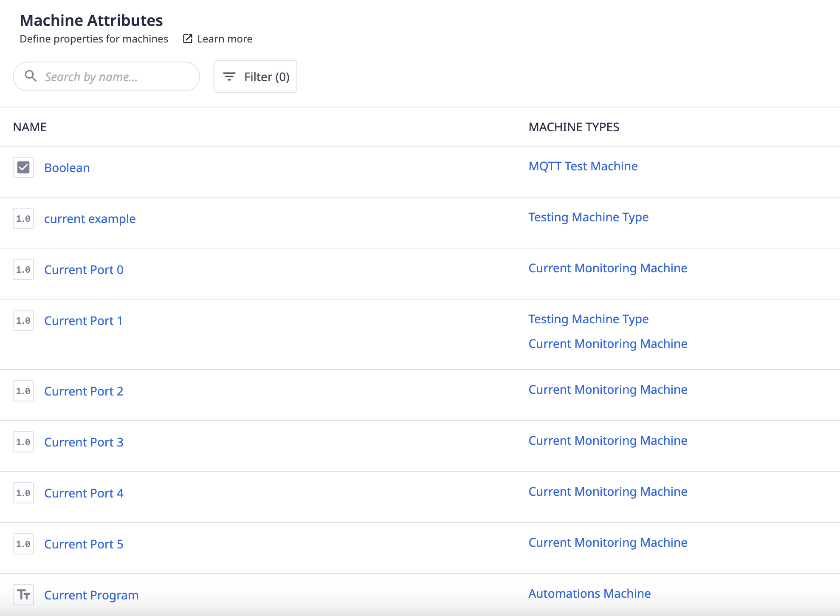Open the Current Port 4 attribute
The image size is (840, 616).
click(84, 493)
